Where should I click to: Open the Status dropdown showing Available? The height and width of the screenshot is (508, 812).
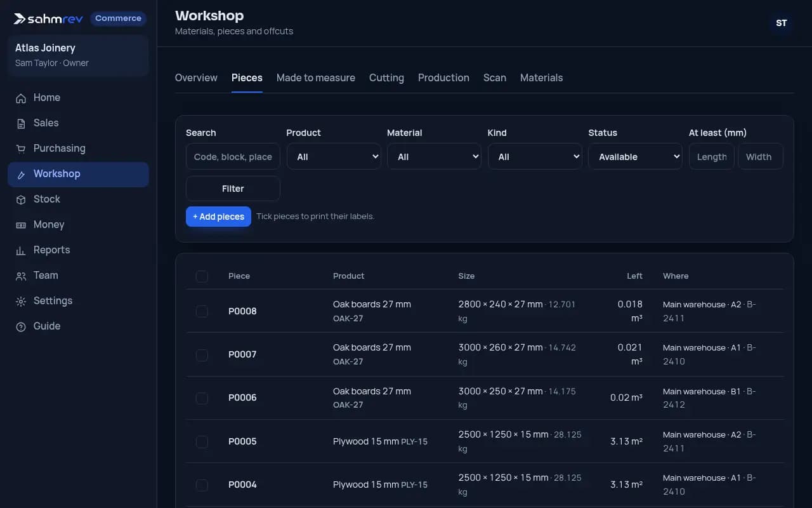[635, 156]
